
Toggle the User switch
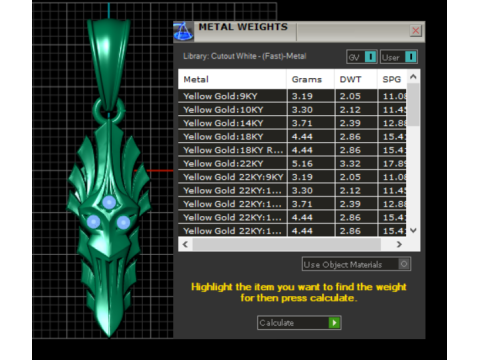(x=399, y=57)
